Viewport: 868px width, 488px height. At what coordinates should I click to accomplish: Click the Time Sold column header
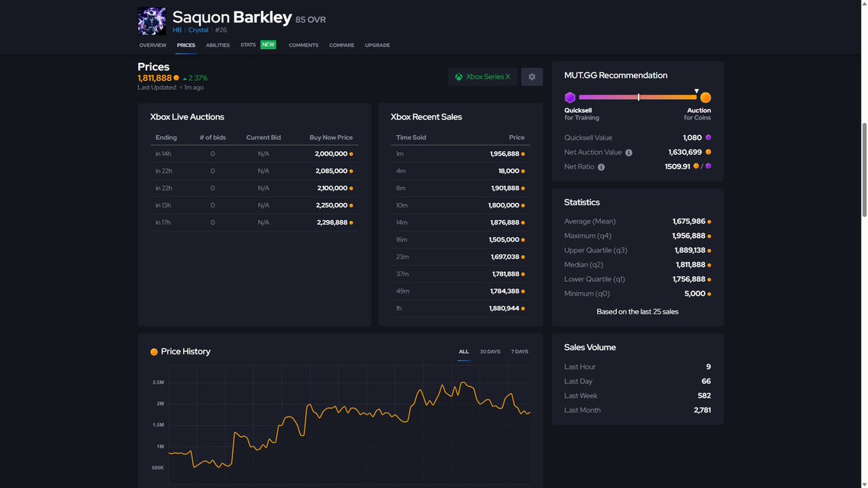tap(410, 137)
